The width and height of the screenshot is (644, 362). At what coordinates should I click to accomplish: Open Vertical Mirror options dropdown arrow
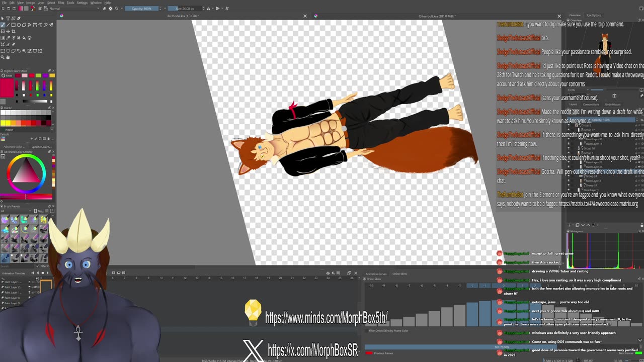[x=222, y=9]
